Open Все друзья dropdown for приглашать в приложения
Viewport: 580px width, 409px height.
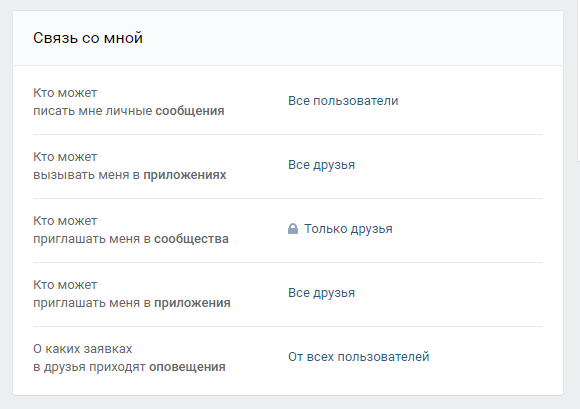coord(321,293)
